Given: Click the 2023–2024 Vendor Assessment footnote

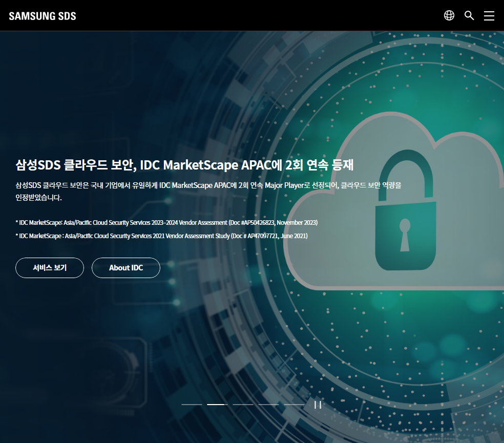Looking at the screenshot, I should (x=166, y=222).
